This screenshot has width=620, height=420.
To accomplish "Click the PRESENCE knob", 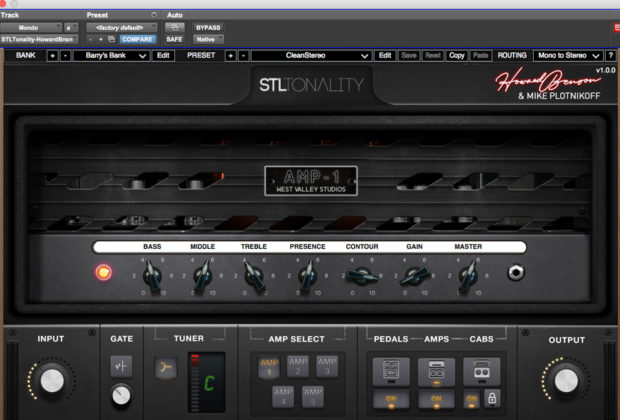I will [x=307, y=275].
